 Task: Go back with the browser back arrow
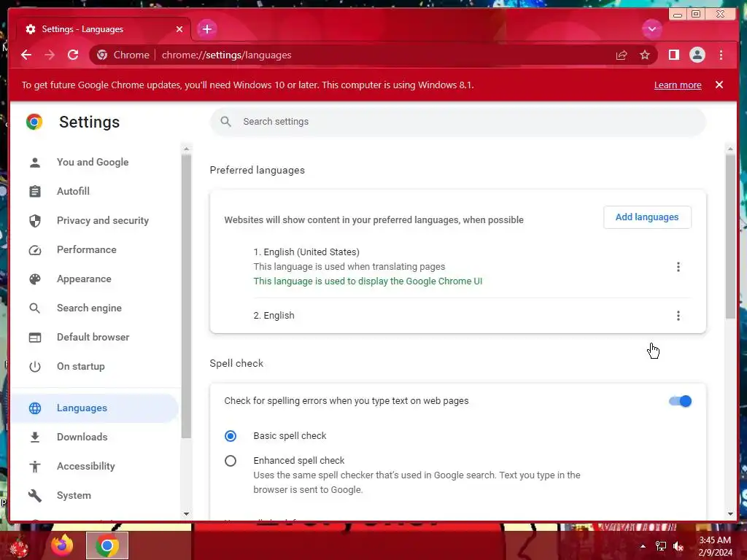pos(26,55)
